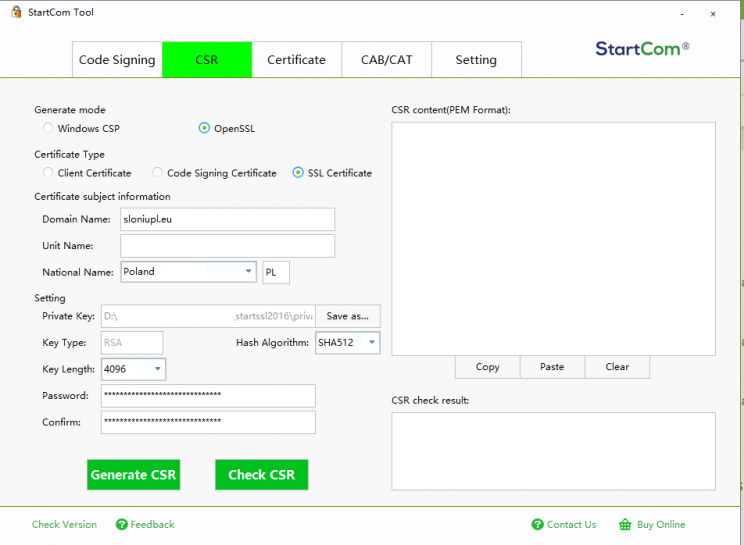Paste into CSR content

(x=552, y=367)
